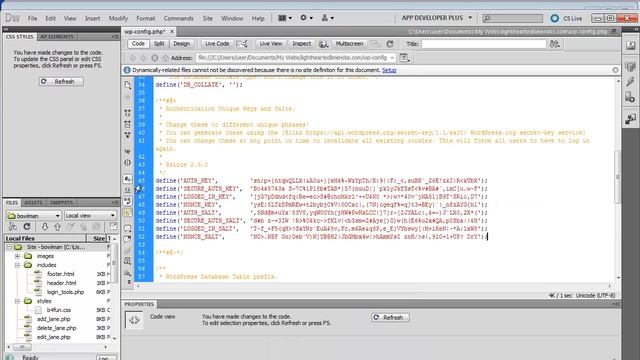Open the bowlman site dropdown

point(34,216)
